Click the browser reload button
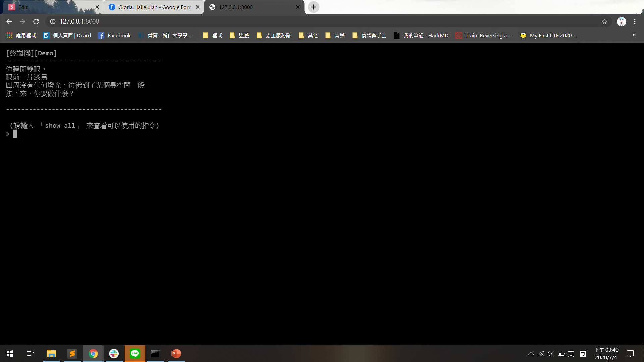 [36, 22]
